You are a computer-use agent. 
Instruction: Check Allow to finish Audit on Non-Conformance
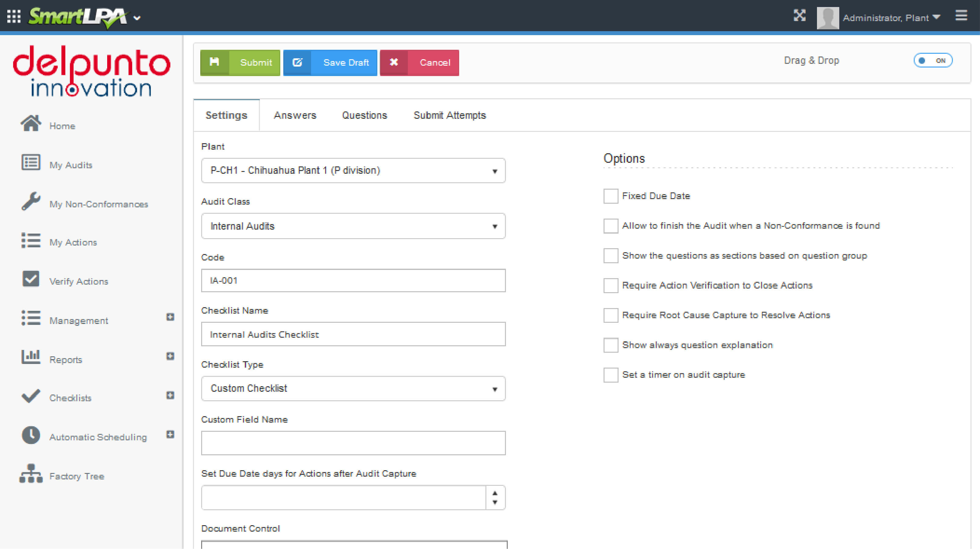pos(611,226)
